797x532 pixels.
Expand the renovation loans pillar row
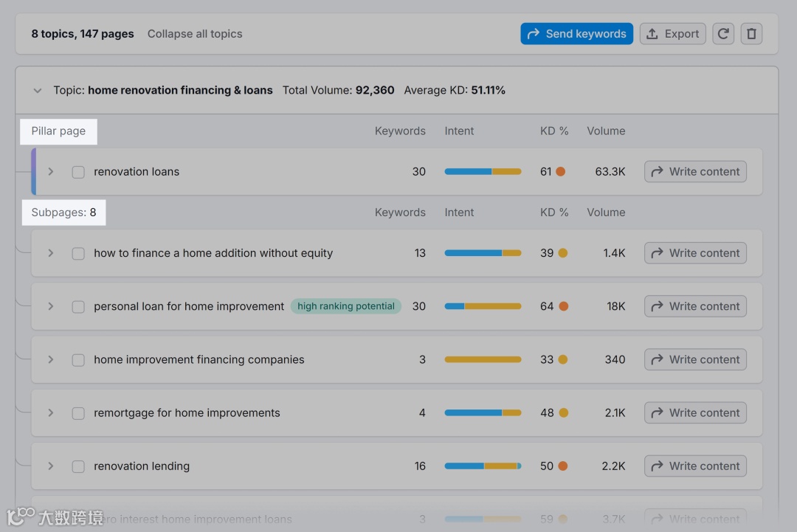tap(51, 172)
